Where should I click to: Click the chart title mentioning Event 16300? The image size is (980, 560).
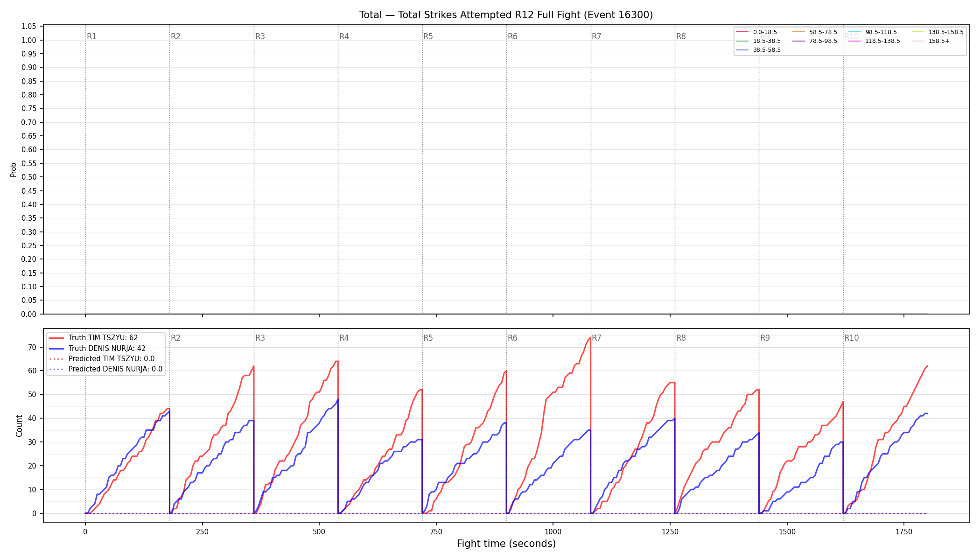506,15
